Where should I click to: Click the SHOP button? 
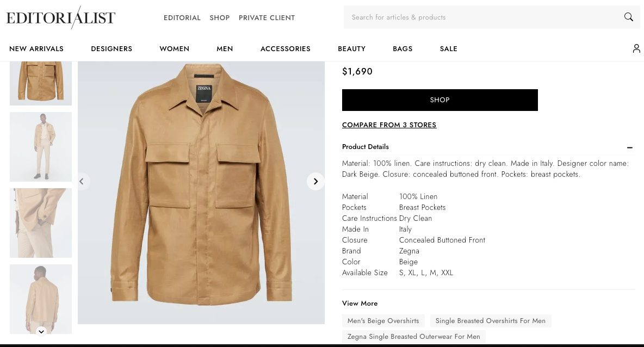[x=439, y=100]
